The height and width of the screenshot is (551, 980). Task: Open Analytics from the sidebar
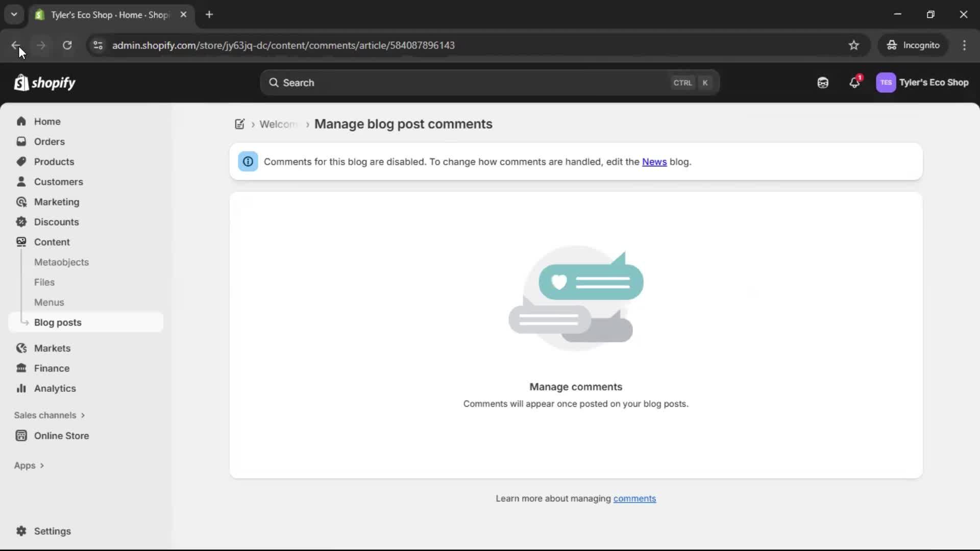[54, 388]
